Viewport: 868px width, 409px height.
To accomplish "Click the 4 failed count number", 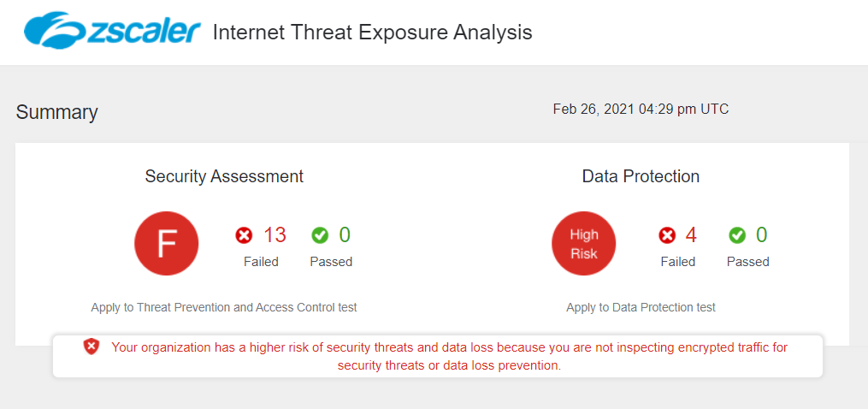I will (691, 235).
